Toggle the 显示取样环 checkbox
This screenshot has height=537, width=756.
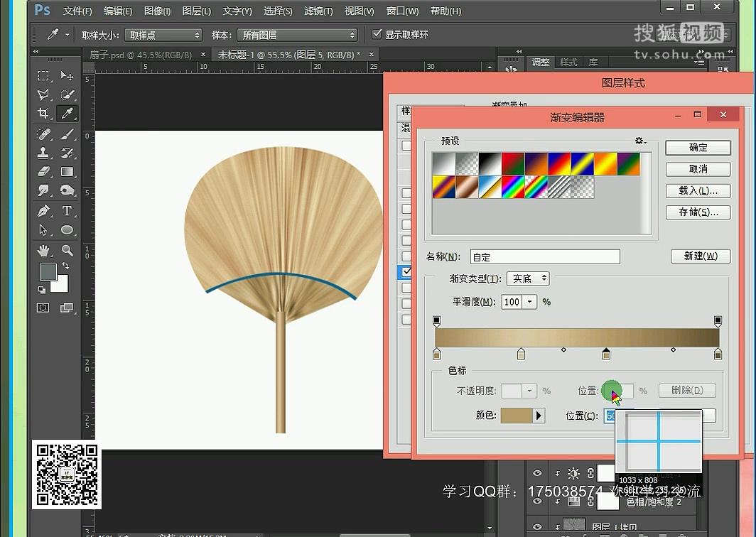pos(377,34)
